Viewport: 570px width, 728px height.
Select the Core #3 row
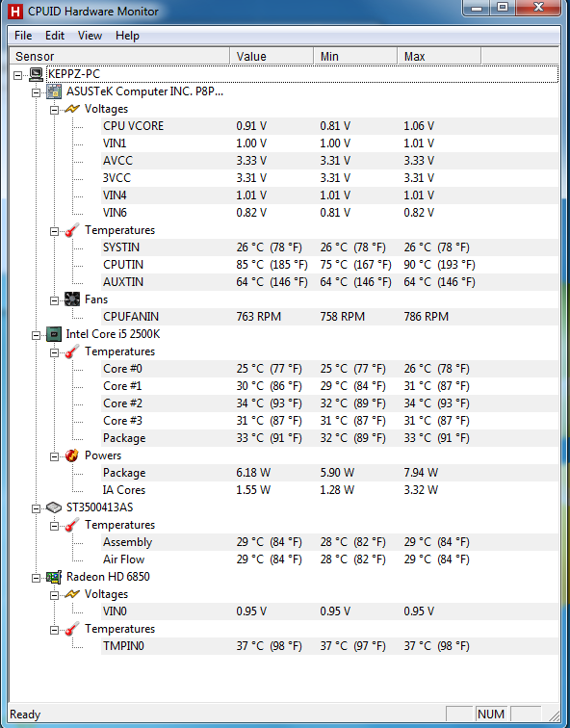[x=329, y=421]
